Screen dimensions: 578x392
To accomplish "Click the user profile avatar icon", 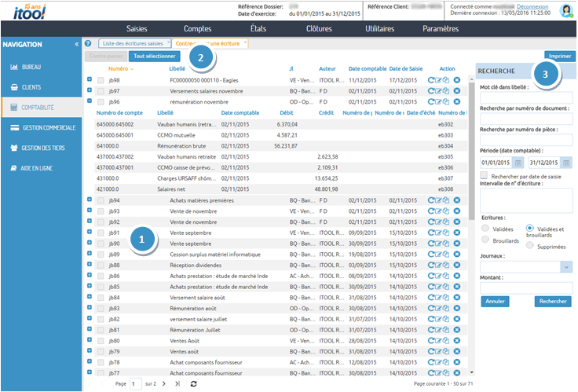I will 566,10.
